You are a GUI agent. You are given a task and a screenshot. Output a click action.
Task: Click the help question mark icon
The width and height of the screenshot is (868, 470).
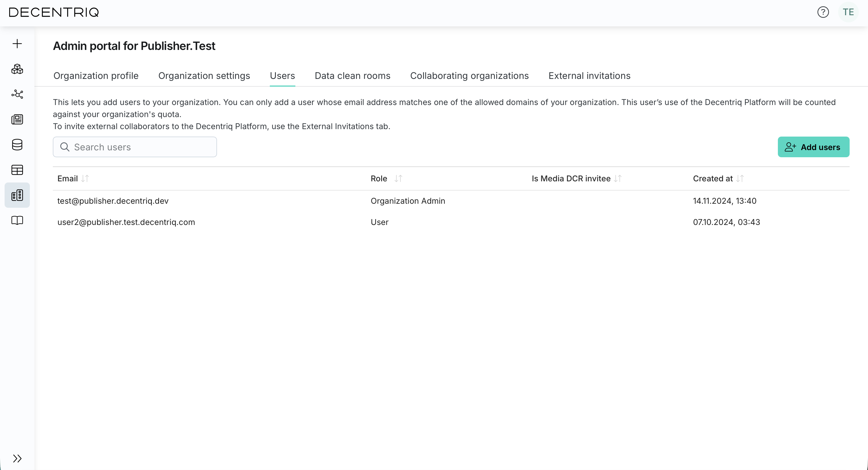click(823, 12)
